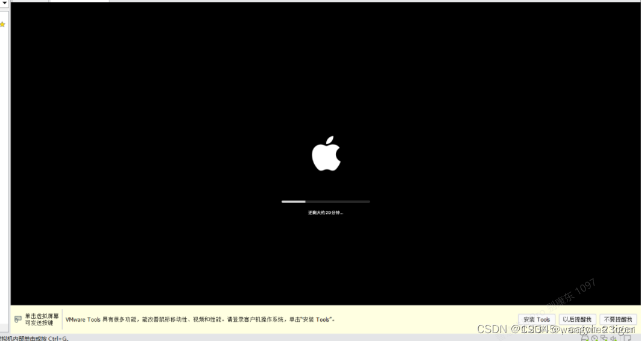The image size is (644, 341).
Task: Click the white Apple logo in the VM screen
Action: point(326,154)
